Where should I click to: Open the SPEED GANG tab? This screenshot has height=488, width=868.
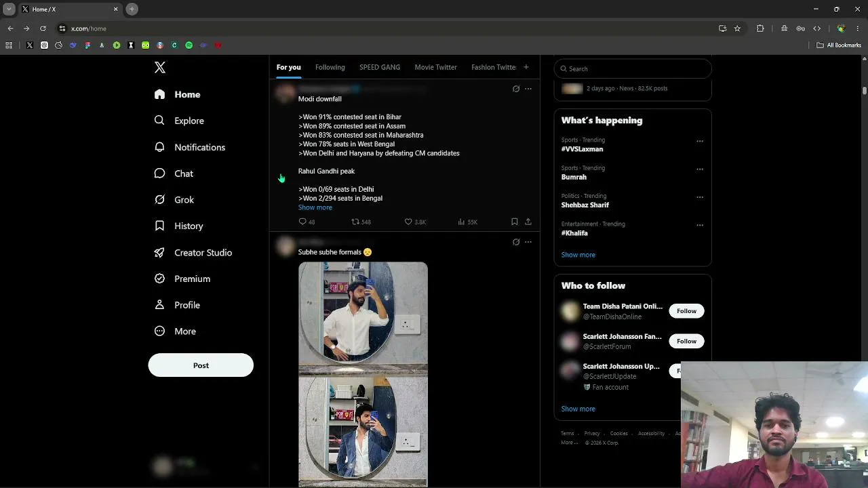pyautogui.click(x=380, y=67)
